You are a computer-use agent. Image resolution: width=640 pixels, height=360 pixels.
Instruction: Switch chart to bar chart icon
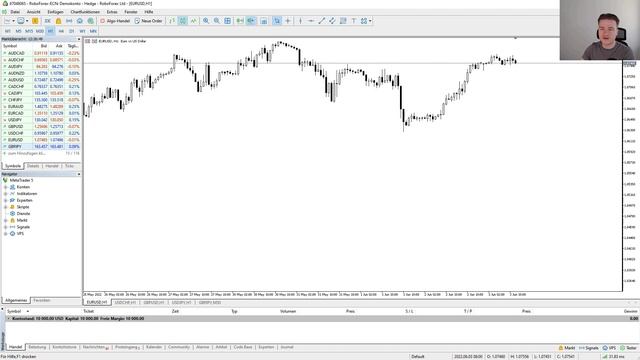172,21
